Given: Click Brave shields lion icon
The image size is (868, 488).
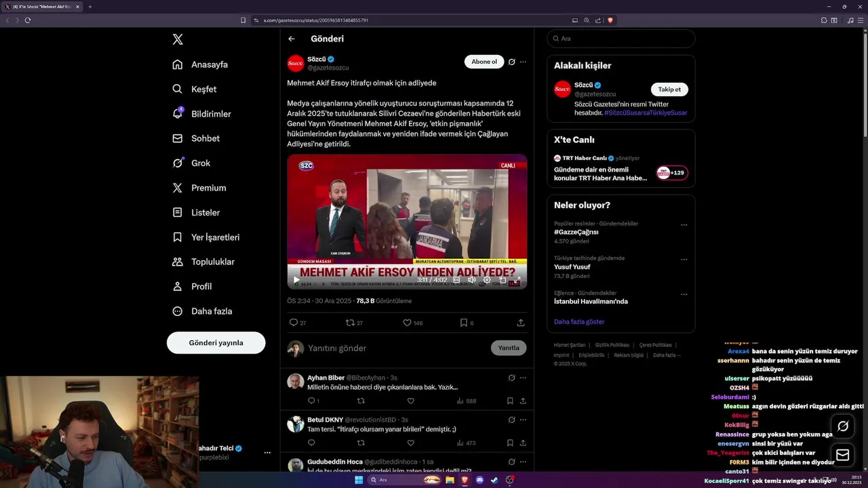Looking at the screenshot, I should point(610,20).
